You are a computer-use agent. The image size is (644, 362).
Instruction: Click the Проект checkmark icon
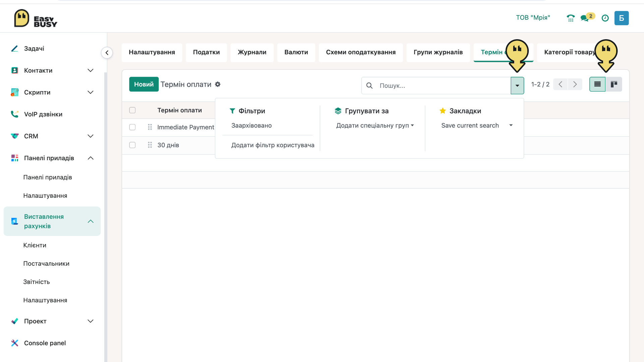point(14,321)
